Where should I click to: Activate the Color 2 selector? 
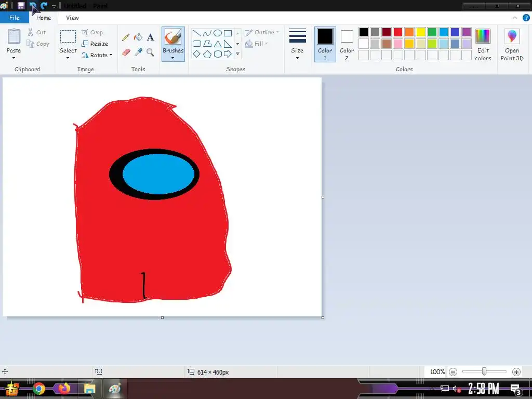[x=347, y=44]
